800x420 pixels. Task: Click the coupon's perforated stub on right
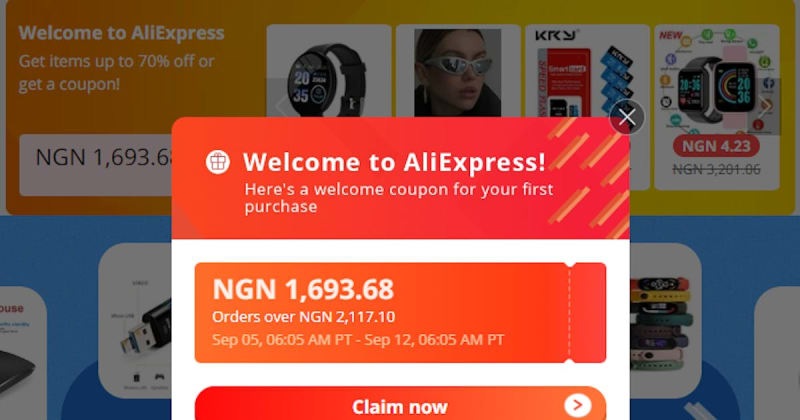click(x=588, y=312)
